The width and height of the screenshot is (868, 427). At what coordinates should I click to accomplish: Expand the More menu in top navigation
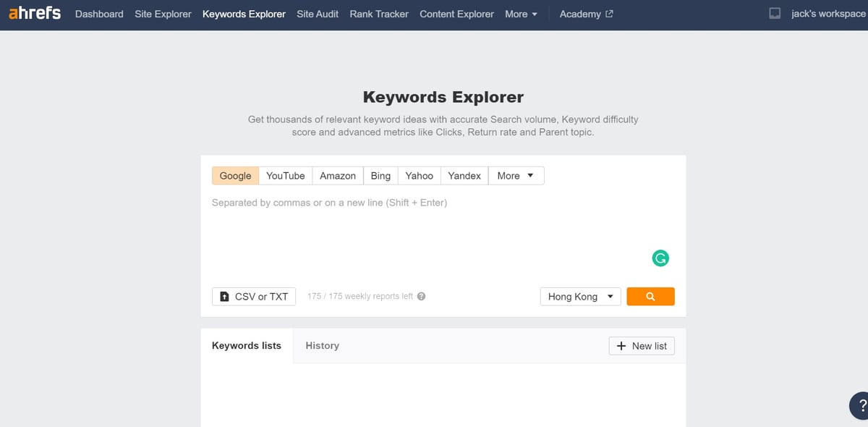point(521,14)
